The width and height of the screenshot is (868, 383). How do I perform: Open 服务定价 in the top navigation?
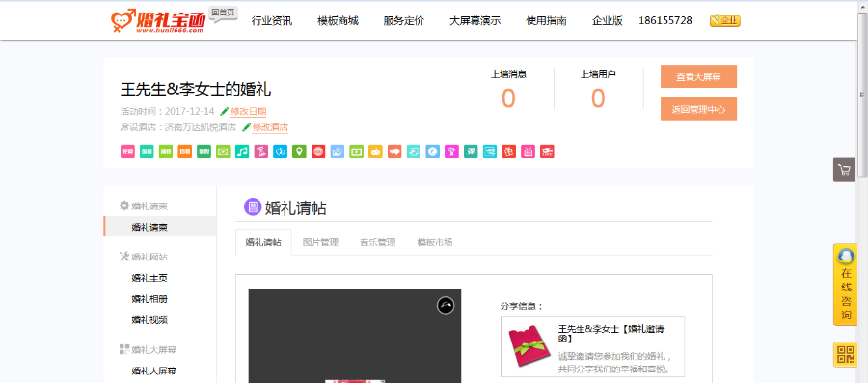pyautogui.click(x=404, y=21)
